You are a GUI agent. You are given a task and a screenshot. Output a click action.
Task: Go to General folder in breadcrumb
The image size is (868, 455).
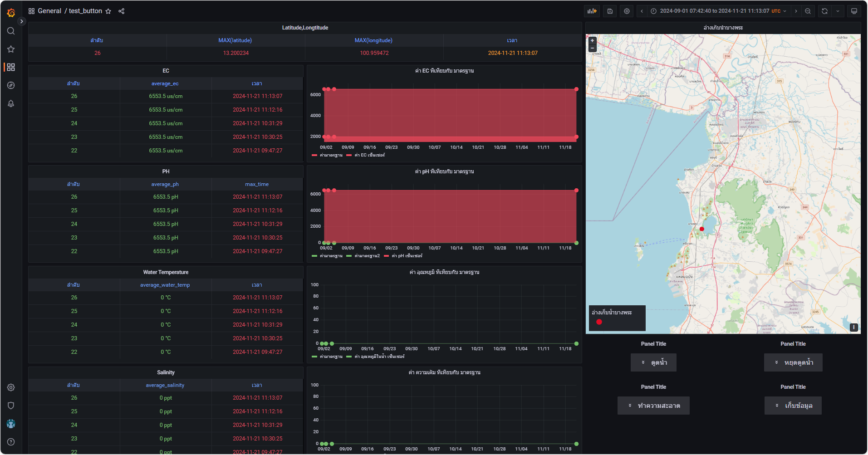(49, 11)
